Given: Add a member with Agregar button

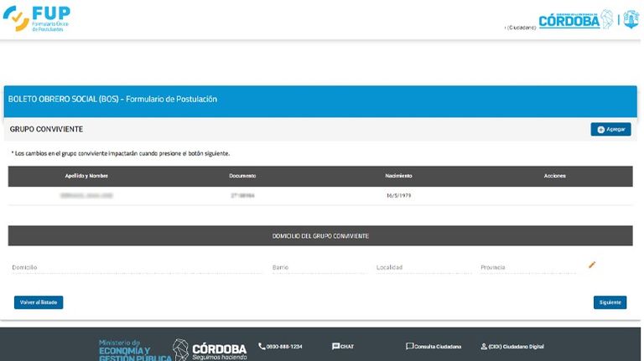Looking at the screenshot, I should pos(610,129).
